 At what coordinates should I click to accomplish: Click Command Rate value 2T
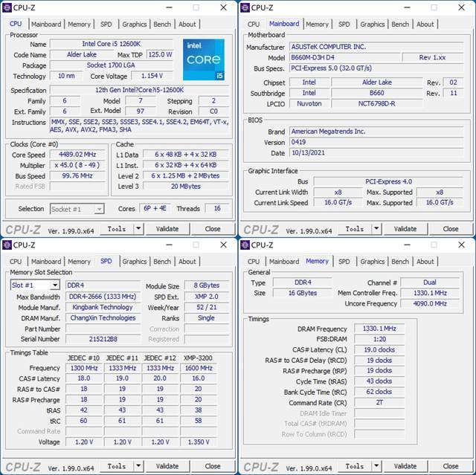(x=379, y=402)
